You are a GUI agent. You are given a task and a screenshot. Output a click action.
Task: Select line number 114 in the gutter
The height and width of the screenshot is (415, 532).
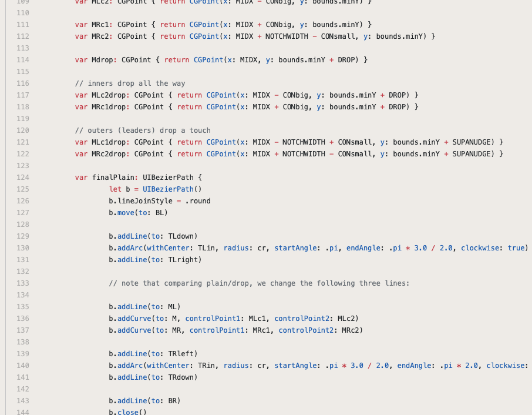click(23, 60)
